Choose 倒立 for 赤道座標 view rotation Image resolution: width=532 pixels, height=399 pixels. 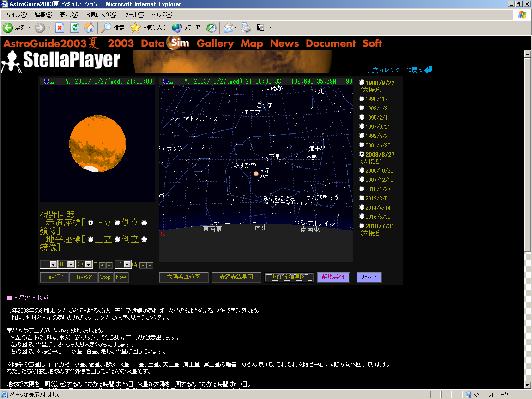click(x=117, y=223)
